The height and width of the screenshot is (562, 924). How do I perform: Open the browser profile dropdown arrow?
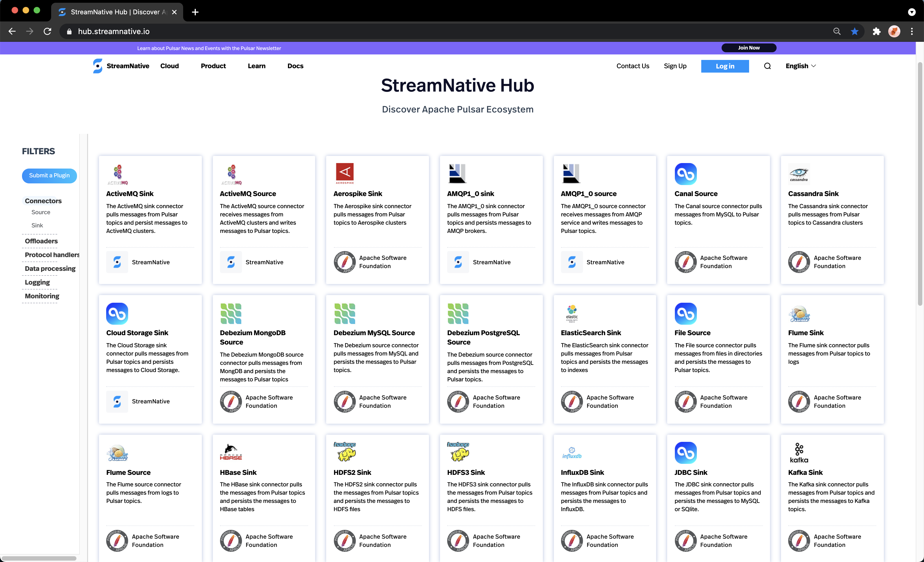pyautogui.click(x=912, y=12)
